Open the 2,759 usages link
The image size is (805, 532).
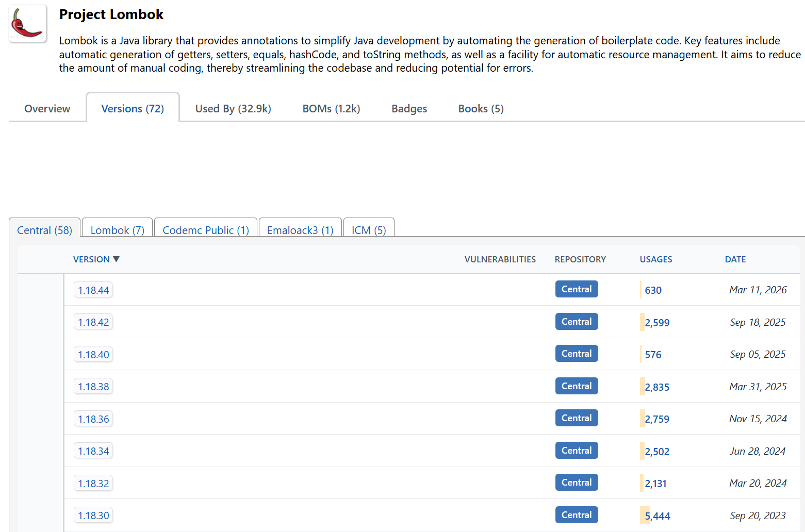tap(657, 419)
